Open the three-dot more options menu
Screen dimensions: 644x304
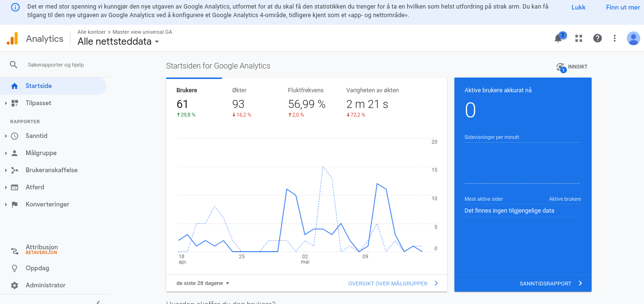pyautogui.click(x=615, y=39)
